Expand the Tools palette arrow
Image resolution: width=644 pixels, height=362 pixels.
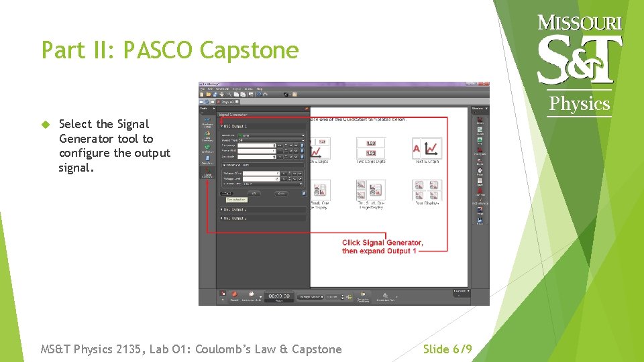(213, 109)
